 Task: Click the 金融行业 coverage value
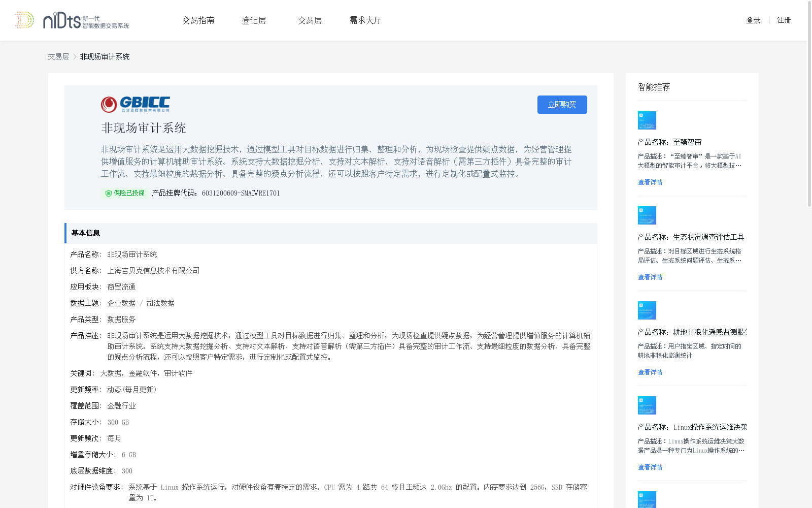121,406
